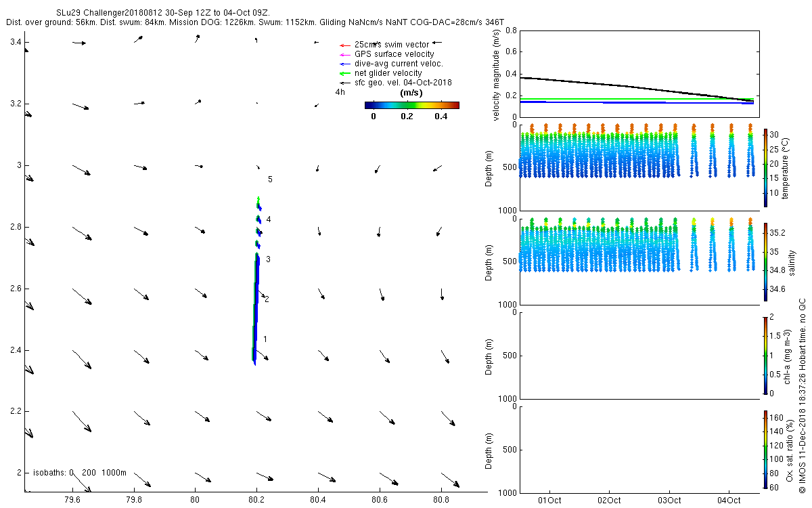Click the velocity (m/s) horizontal colorbar
This screenshot has height=508, width=812.
pos(411,105)
